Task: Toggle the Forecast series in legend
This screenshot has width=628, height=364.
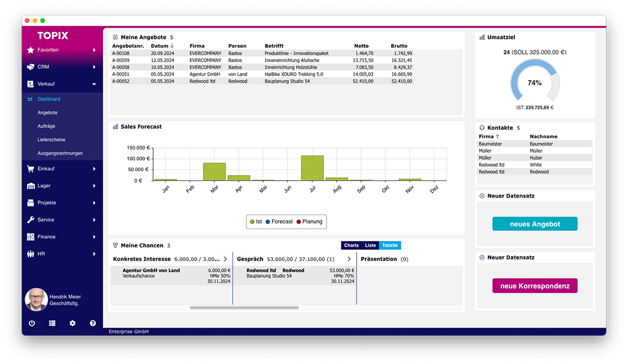Action: (x=279, y=222)
